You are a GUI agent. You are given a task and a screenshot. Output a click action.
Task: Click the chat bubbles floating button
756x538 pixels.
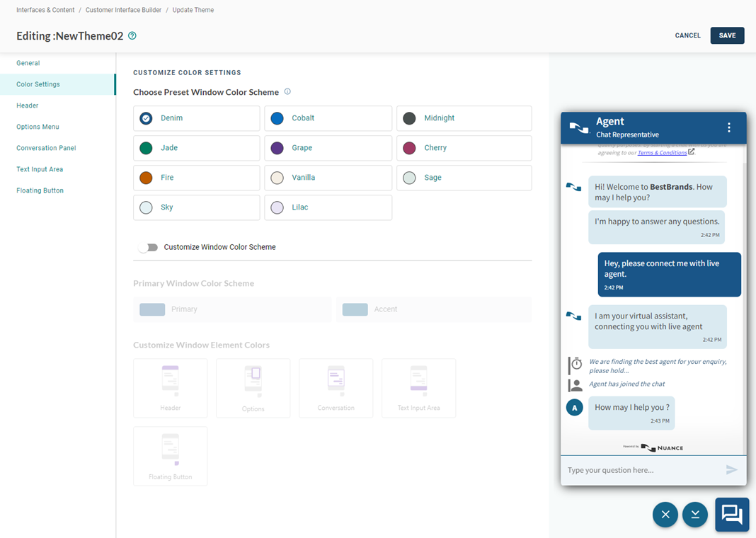(732, 515)
